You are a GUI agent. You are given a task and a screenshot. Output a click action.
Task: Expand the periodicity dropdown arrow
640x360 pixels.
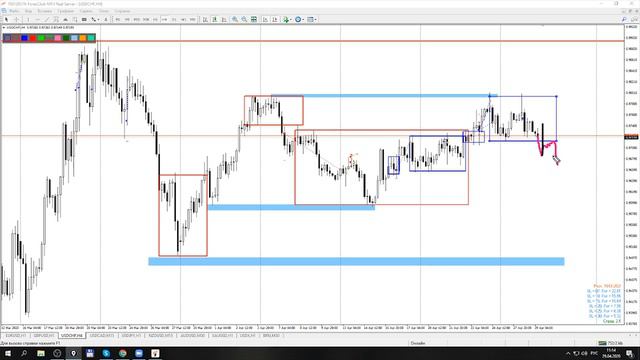tap(303, 19)
